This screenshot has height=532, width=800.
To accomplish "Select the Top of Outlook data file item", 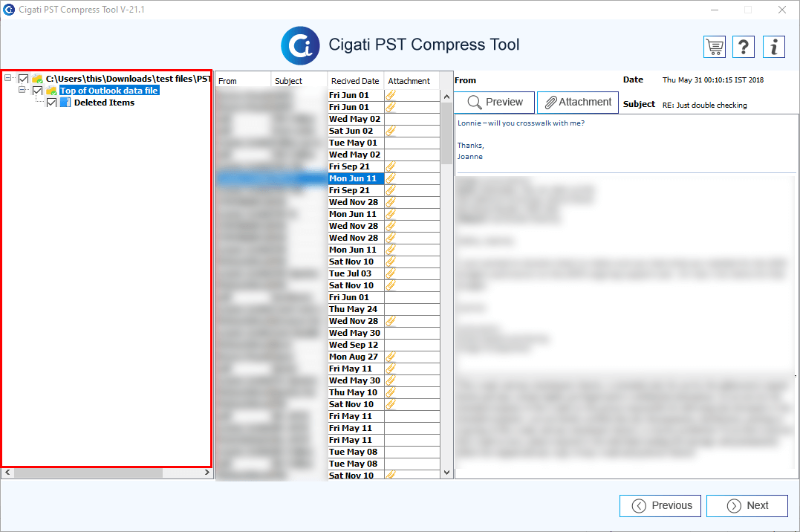I will 109,91.
